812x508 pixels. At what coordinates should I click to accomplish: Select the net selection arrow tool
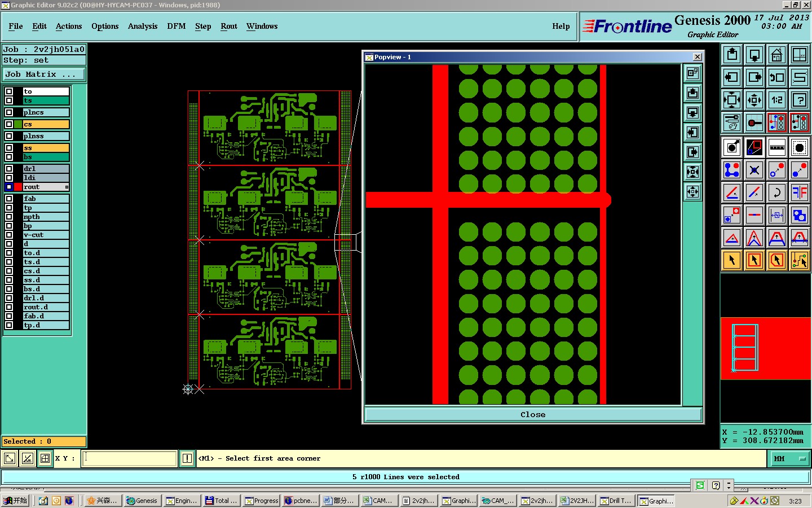tap(800, 260)
